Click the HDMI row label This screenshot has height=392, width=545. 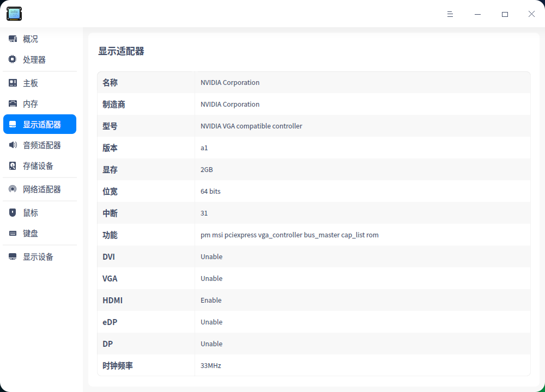[112, 301]
